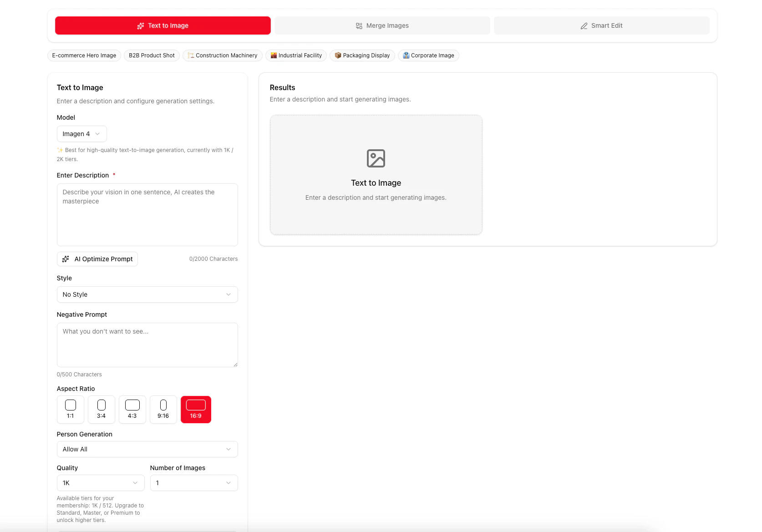This screenshot has width=762, height=532.
Task: Switch to the Smart Edit tab
Action: [x=602, y=25]
